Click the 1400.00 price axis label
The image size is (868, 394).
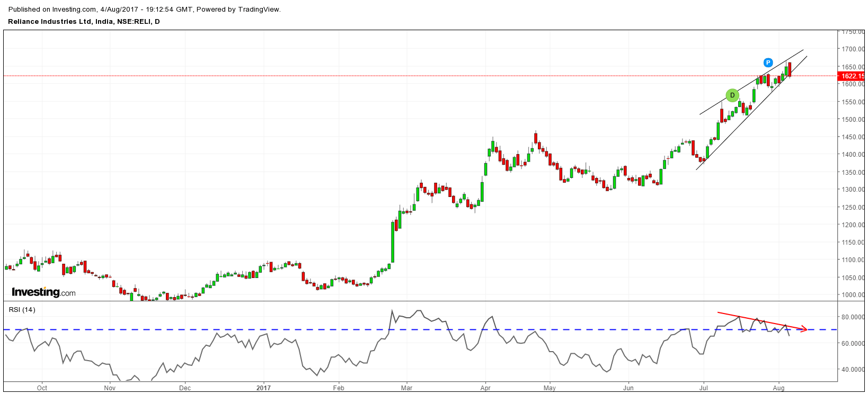[853, 155]
